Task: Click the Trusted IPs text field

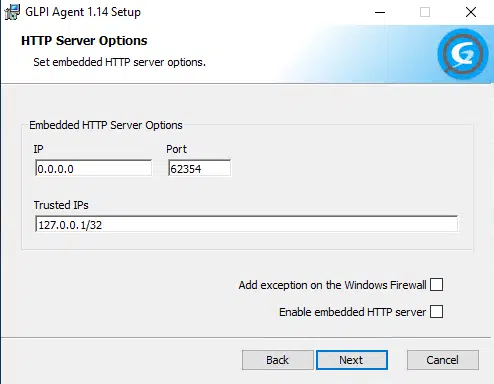Action: pyautogui.click(x=246, y=224)
